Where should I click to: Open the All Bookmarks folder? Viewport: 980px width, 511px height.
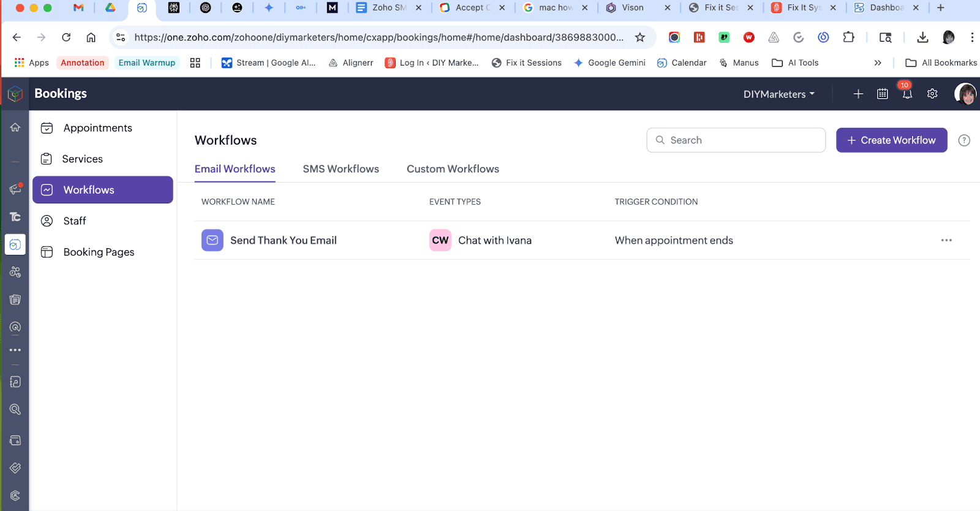941,62
